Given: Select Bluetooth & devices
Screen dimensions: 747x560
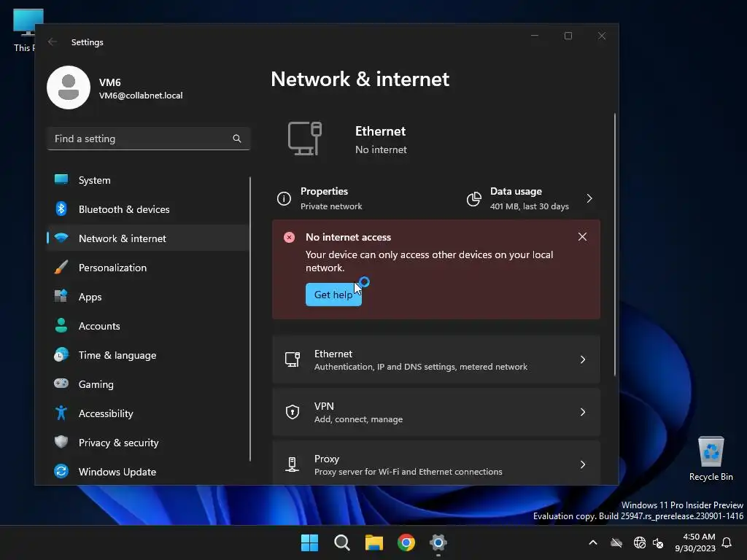Looking at the screenshot, I should point(147,209).
